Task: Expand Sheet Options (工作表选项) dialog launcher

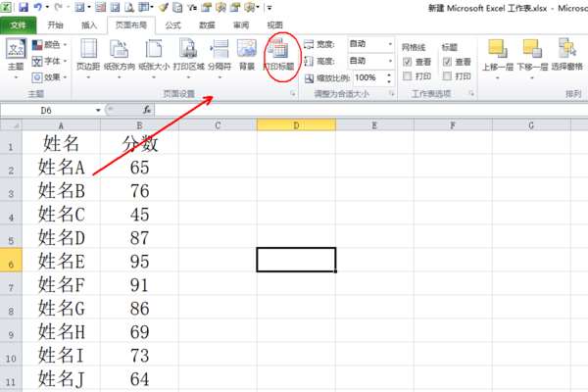Action: click(x=471, y=94)
